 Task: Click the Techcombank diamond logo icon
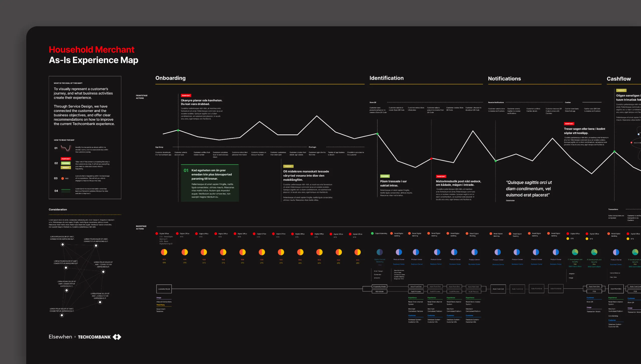point(117,337)
